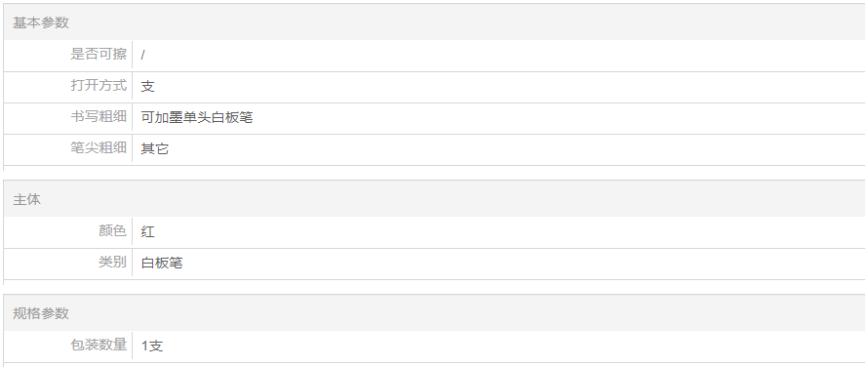The width and height of the screenshot is (868, 367).
Task: Select the 打开方式 label
Action: coord(99,85)
